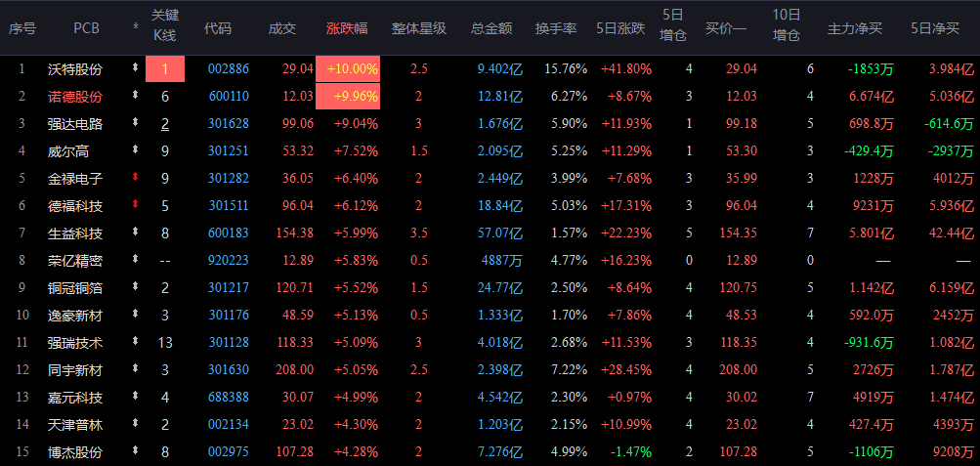Select stock name 天津普林
The width and height of the screenshot is (980, 466).
point(75,425)
